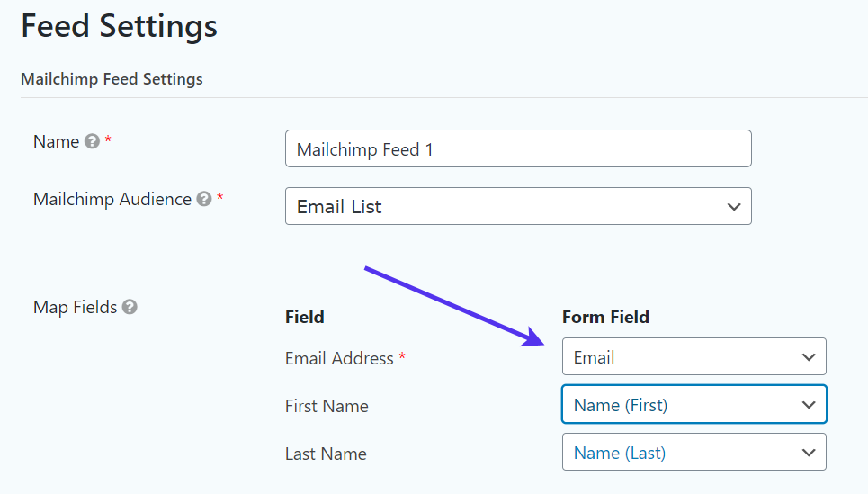Expand the Email form field dropdown

click(x=694, y=357)
